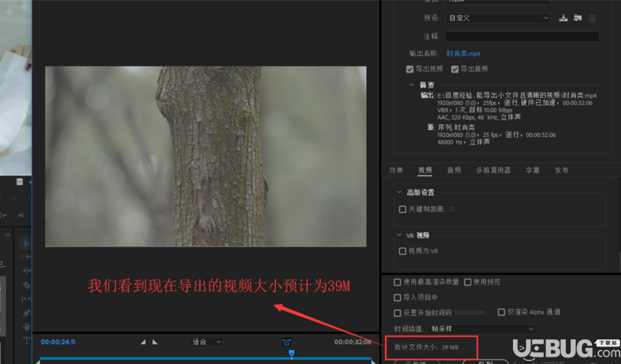Toggle the 导出视频 checkbox
Screen dimensions: 621x364
click(x=410, y=69)
